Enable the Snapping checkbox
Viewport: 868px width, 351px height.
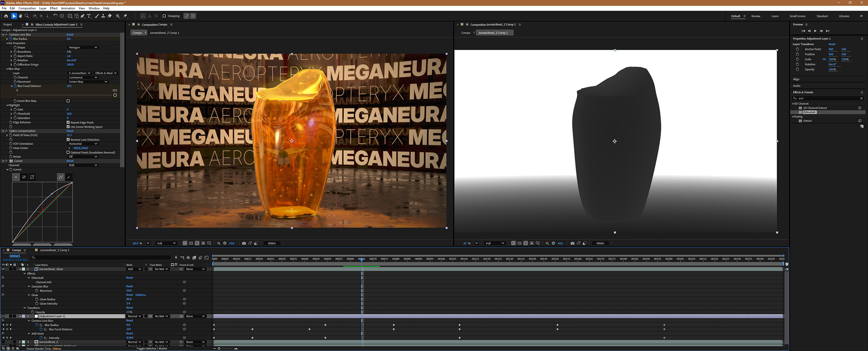click(164, 16)
